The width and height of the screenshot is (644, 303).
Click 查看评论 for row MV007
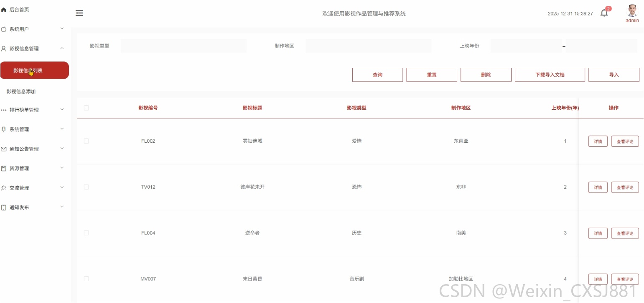click(625, 279)
